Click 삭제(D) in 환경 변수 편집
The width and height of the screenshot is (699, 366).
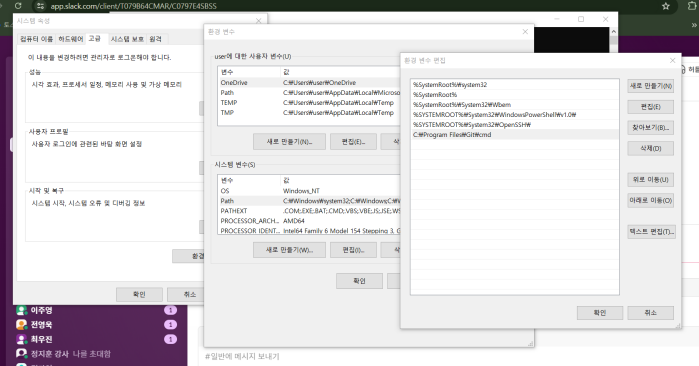click(x=651, y=148)
